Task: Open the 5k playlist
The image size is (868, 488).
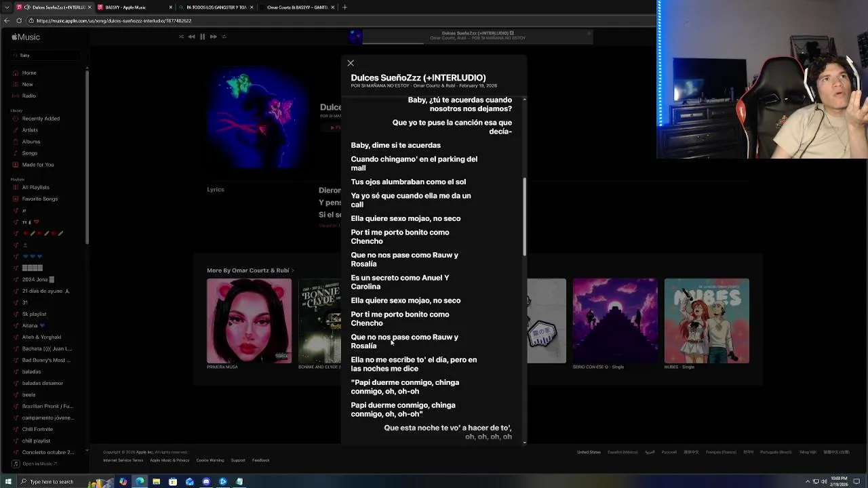Action: 34,314
